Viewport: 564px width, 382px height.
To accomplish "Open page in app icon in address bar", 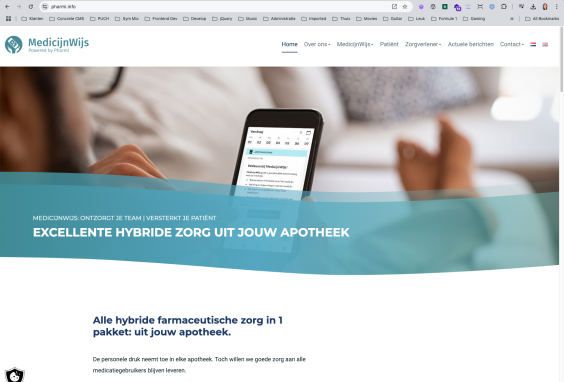I will (x=394, y=6).
